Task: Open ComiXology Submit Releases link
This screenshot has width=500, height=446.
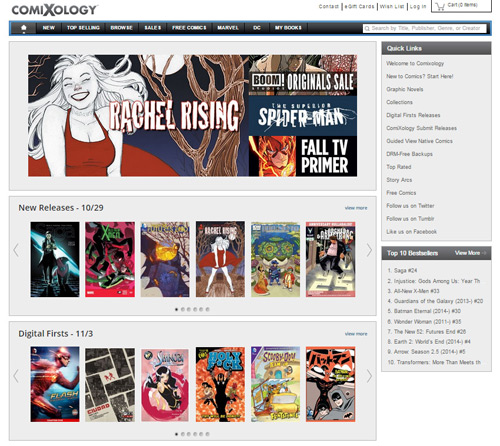Action: 421,128
